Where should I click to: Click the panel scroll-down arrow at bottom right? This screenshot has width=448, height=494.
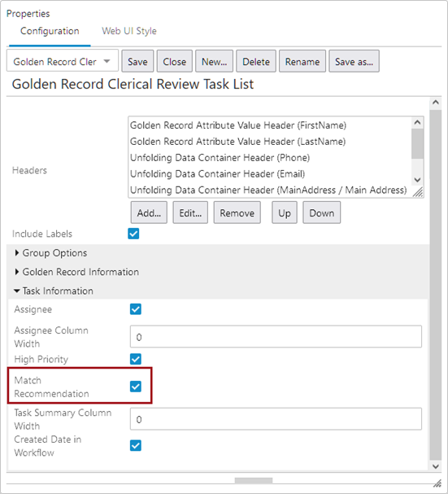pyautogui.click(x=436, y=466)
